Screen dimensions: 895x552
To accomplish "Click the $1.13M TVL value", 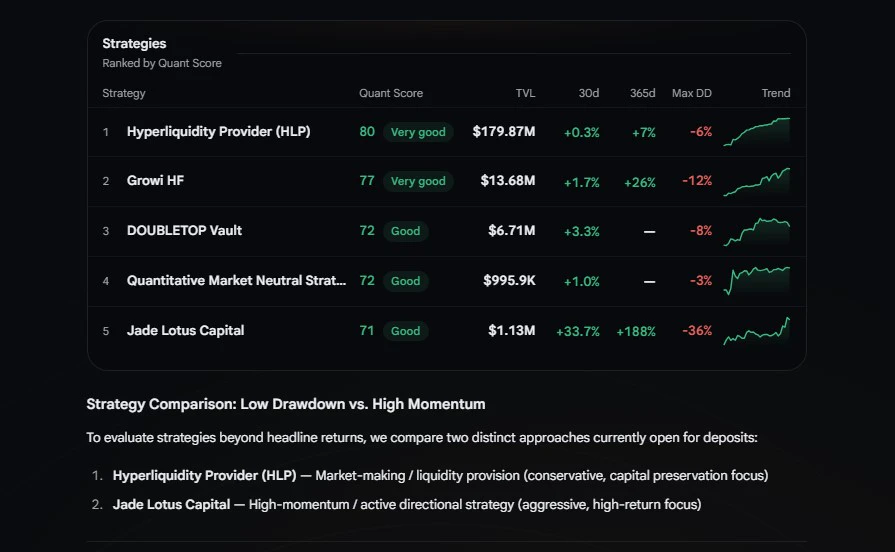I will coord(512,331).
